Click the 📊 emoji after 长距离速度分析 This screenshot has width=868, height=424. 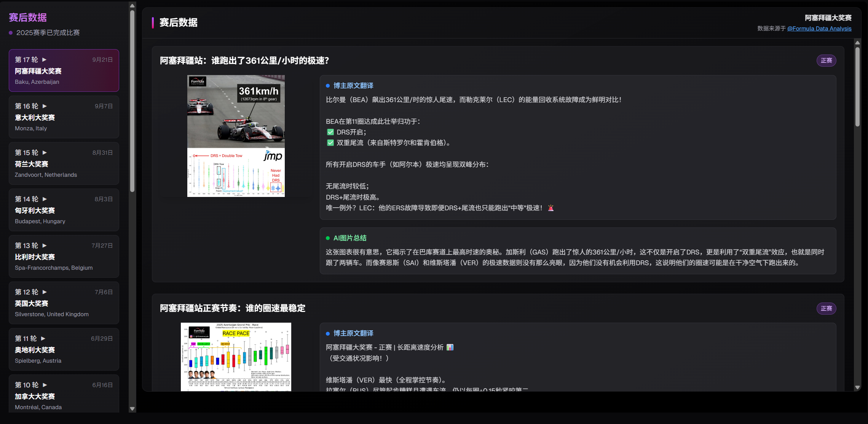(450, 347)
